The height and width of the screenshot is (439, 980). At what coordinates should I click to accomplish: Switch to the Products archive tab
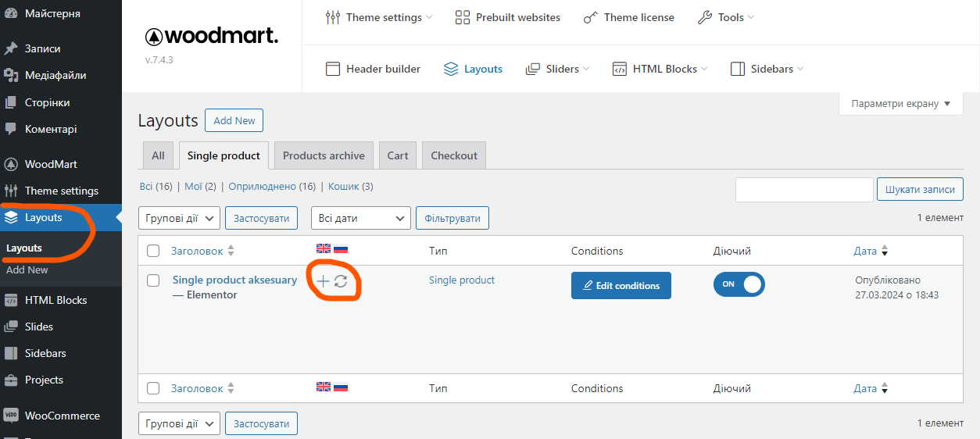point(324,155)
